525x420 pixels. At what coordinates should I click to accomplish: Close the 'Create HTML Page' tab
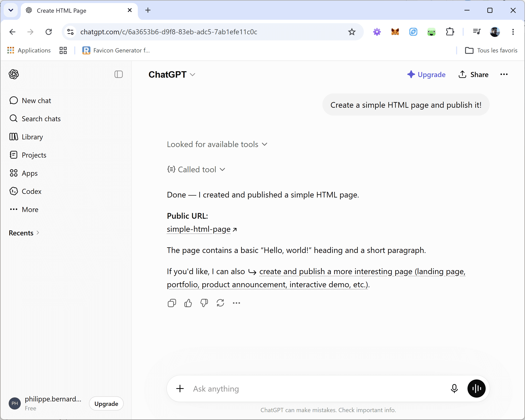(x=130, y=10)
